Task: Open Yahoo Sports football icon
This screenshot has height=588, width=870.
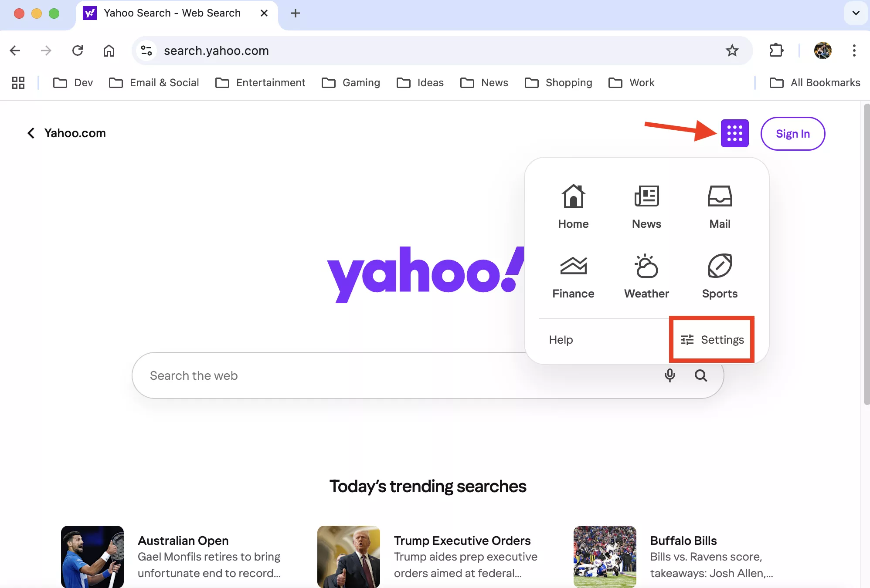Action: click(720, 276)
